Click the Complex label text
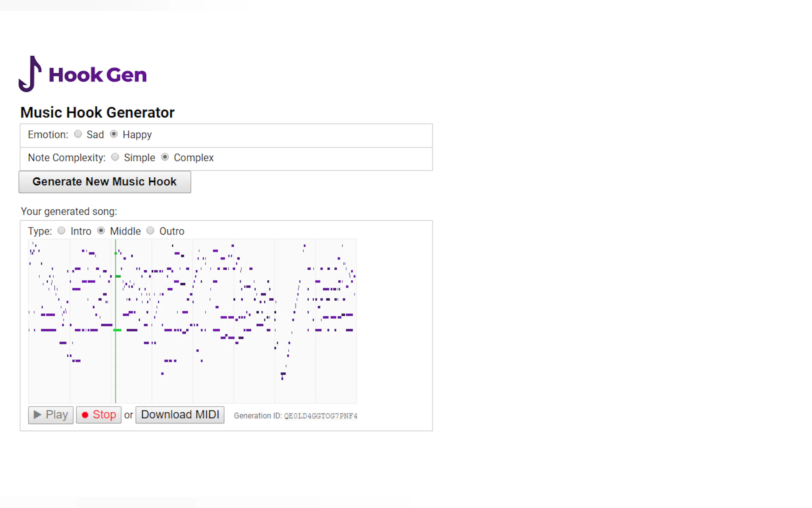Screen dimensions: 812x508 pos(194,158)
